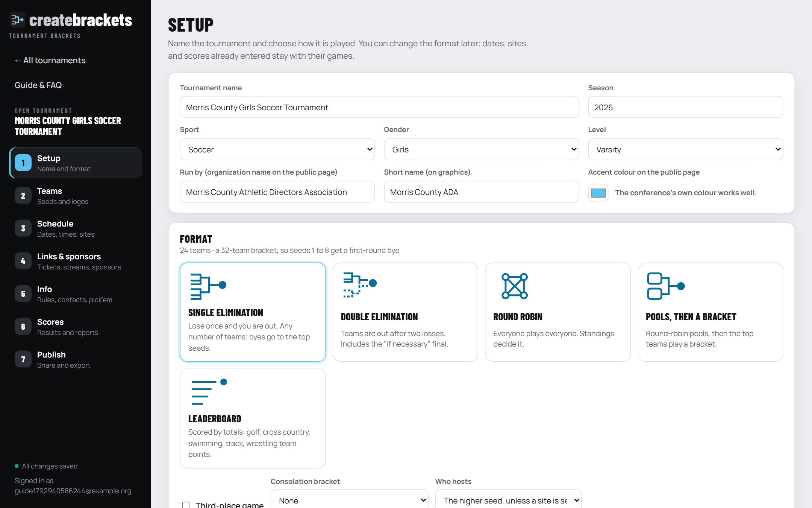Enable the Third-place game checkbox

(x=186, y=505)
